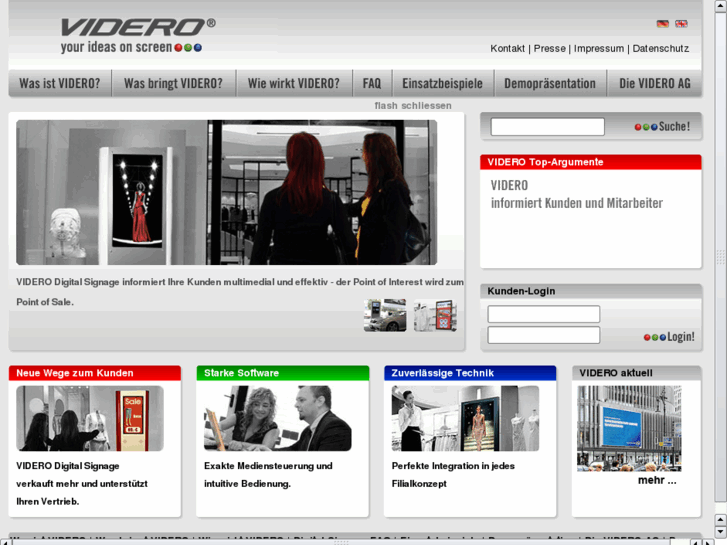Open the 'Starke Software' header
The height and width of the screenshot is (545, 727).
pyautogui.click(x=282, y=373)
